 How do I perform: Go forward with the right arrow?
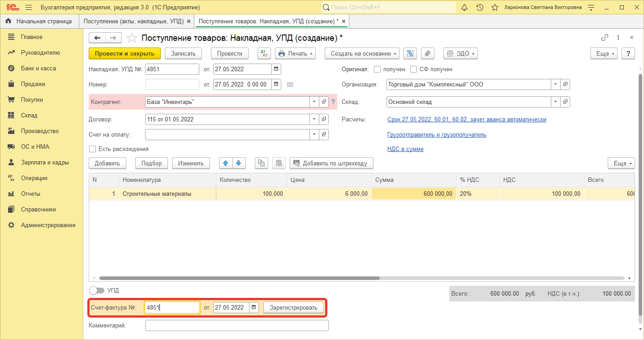[113, 38]
